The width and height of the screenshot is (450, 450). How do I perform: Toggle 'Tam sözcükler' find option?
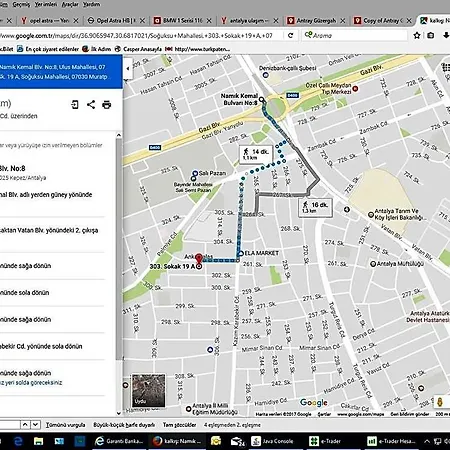point(179,425)
